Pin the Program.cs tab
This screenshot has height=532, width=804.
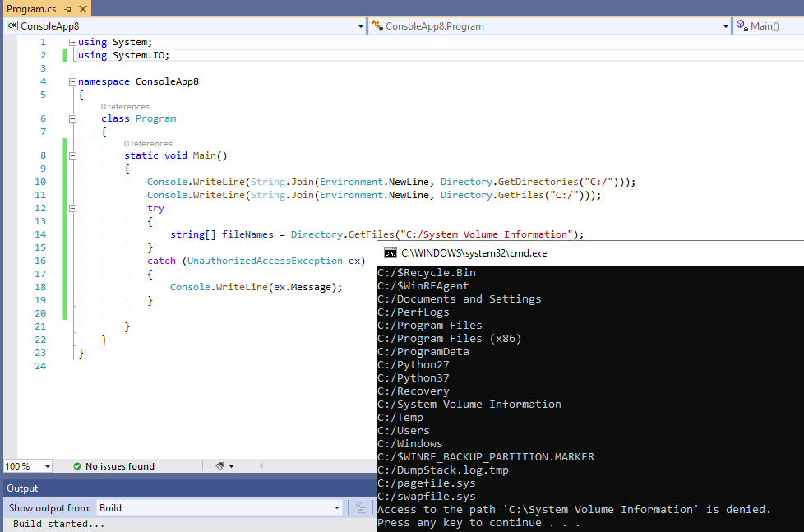[67, 9]
